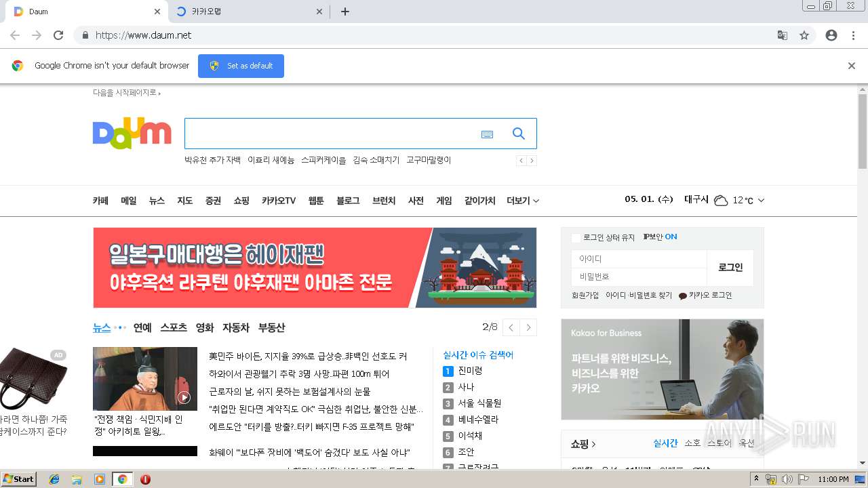Image resolution: width=868 pixels, height=488 pixels.
Task: Click the cloudy weather icon
Action: click(x=721, y=201)
